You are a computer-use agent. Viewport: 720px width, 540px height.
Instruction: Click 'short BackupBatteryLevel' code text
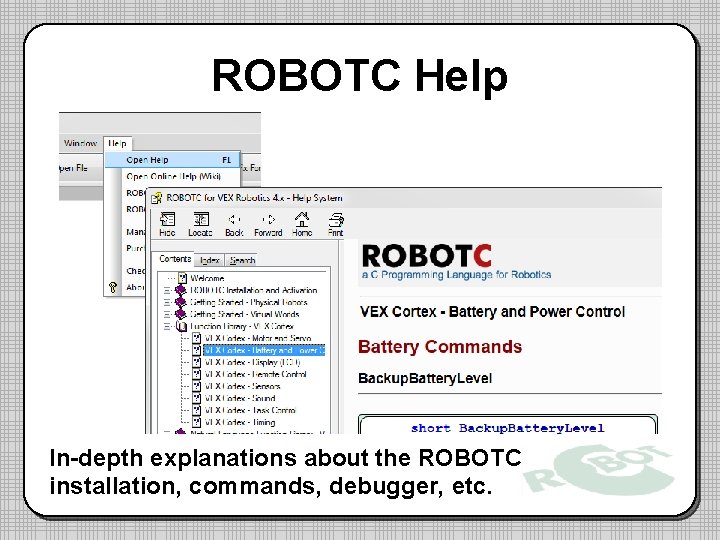pyautogui.click(x=507, y=428)
